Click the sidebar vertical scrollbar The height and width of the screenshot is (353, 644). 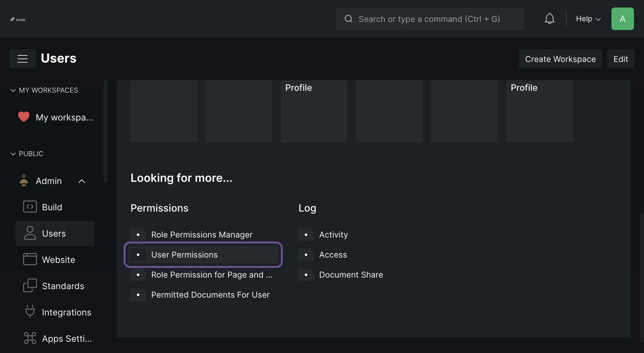tap(106, 131)
